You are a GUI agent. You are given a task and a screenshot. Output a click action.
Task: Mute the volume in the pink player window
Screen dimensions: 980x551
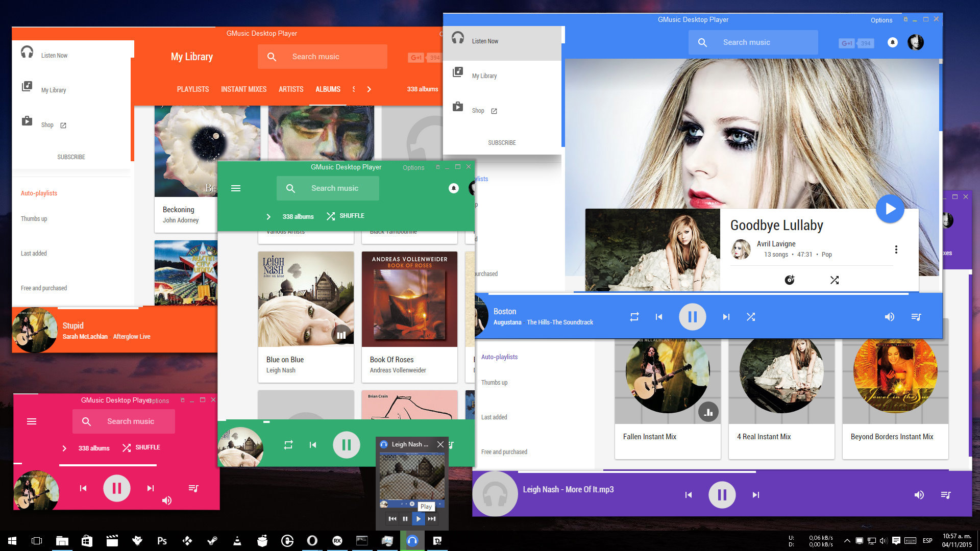(166, 500)
